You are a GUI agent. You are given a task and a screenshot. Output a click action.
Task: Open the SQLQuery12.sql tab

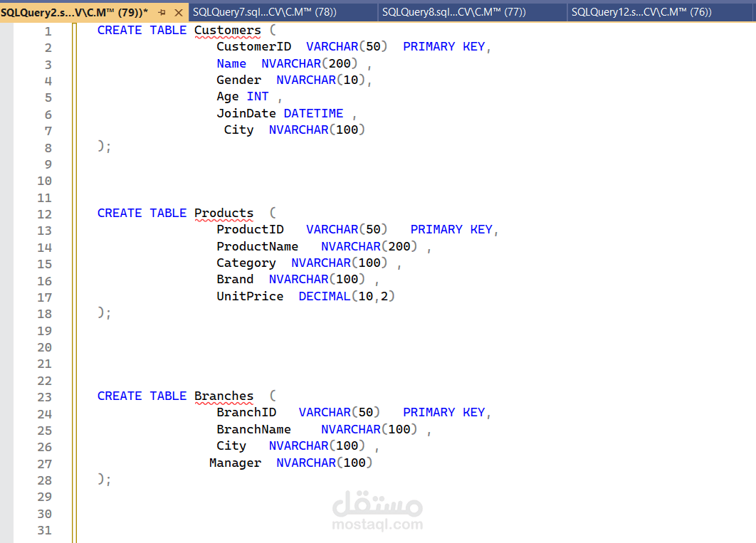[641, 12]
